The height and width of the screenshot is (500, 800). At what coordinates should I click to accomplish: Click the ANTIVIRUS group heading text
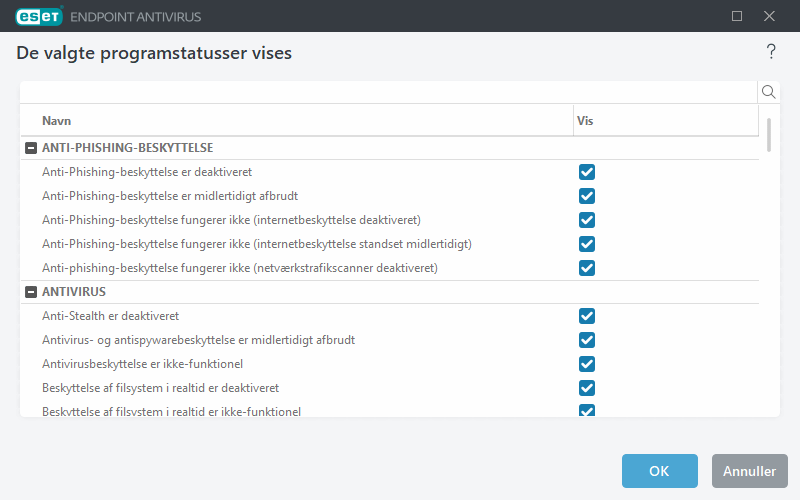click(x=74, y=292)
